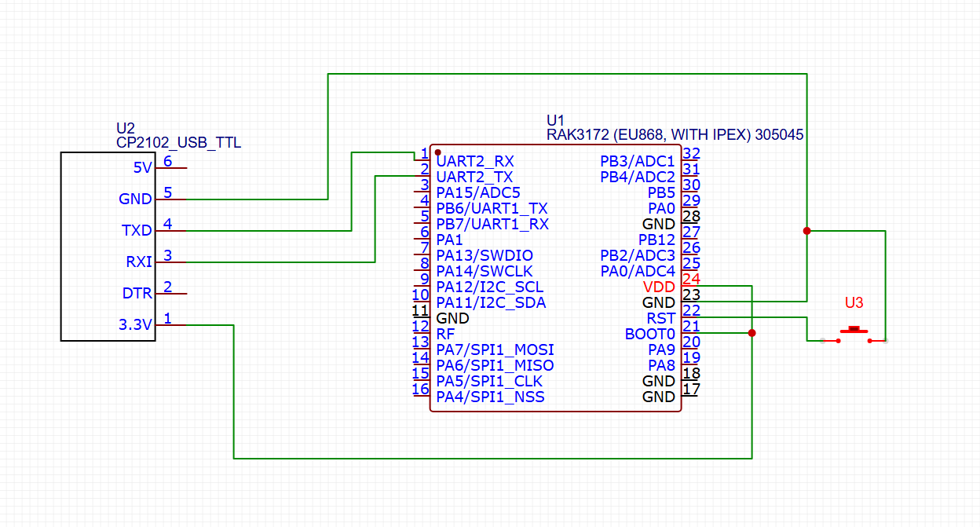Click the U3 designator label

(x=854, y=302)
